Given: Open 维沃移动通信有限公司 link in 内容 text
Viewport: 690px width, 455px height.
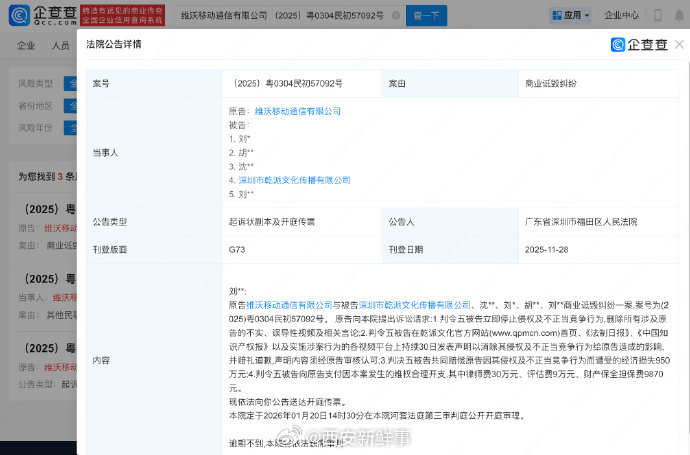Looking at the screenshot, I should (x=289, y=305).
